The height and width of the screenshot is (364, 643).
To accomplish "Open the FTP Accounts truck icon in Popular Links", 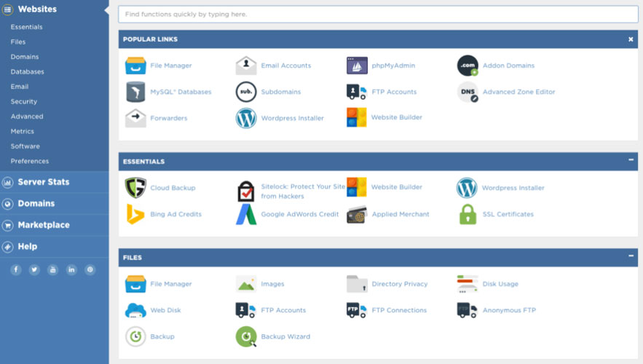I will pyautogui.click(x=357, y=92).
